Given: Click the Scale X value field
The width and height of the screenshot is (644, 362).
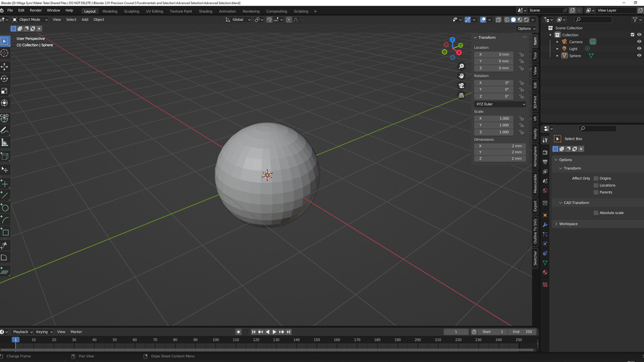Looking at the screenshot, I should (493, 118).
